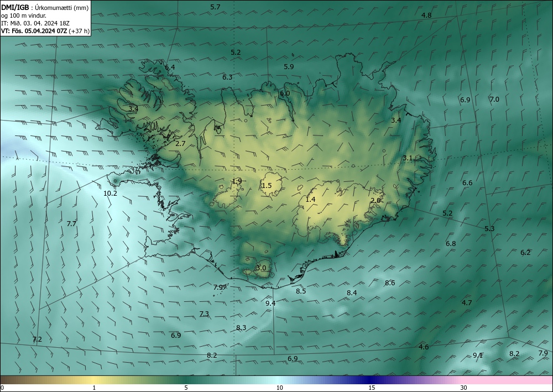Screen dimensions: 553x392
Task: Click the '5' tick on color scale
Action: click(x=186, y=388)
